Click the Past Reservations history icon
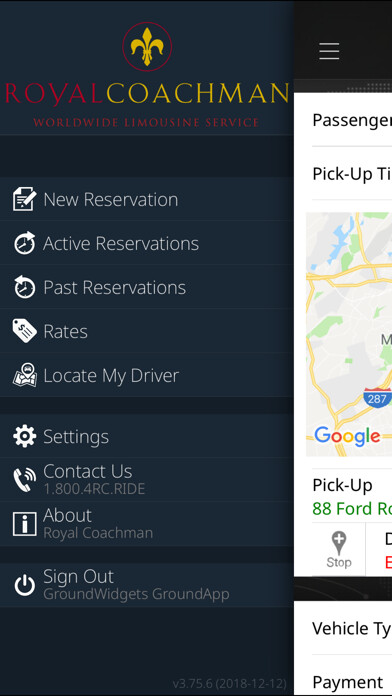Screen dimensions: 392x696 click(x=24, y=287)
